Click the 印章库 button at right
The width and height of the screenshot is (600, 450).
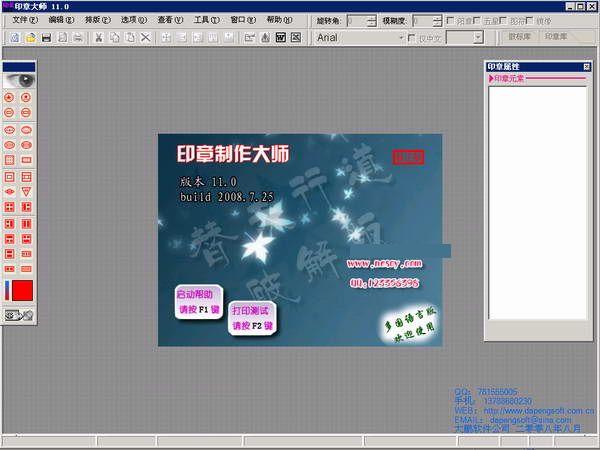point(556,37)
